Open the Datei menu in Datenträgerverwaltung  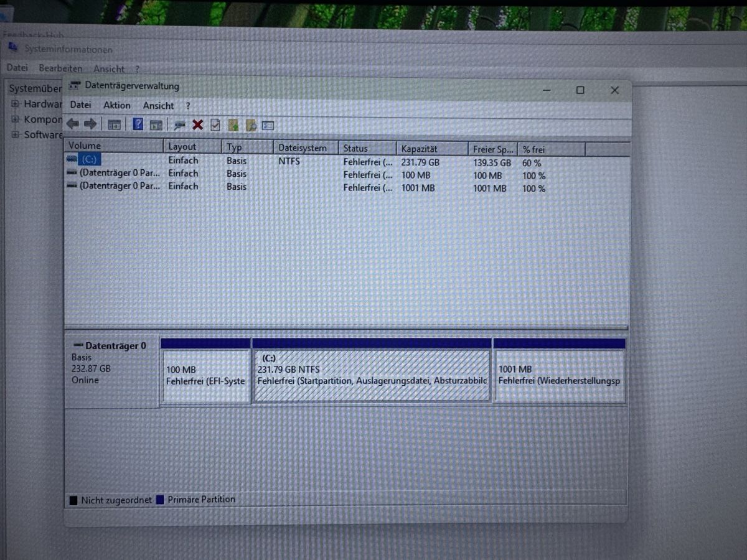80,105
